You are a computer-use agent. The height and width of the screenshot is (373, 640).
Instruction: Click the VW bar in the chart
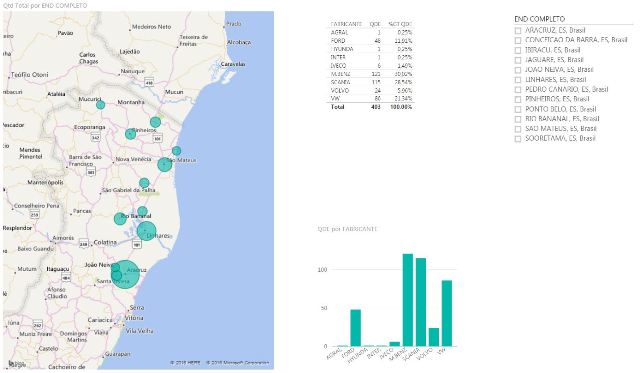447,313
